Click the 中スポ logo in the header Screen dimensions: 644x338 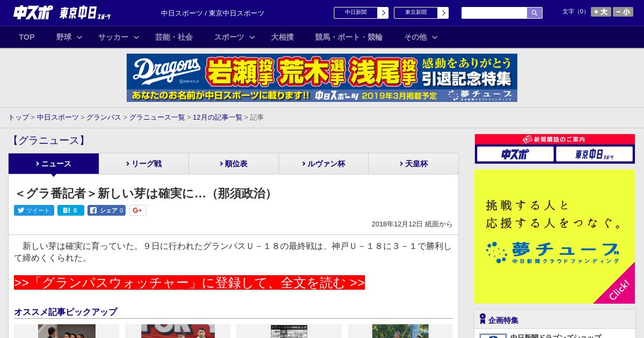(33, 12)
